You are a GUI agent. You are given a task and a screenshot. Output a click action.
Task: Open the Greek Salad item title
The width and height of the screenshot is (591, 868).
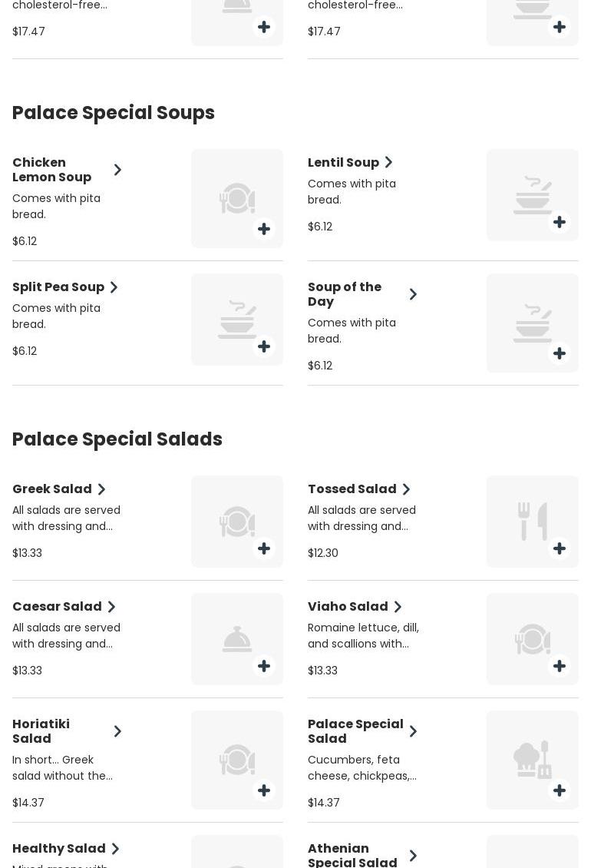[52, 489]
